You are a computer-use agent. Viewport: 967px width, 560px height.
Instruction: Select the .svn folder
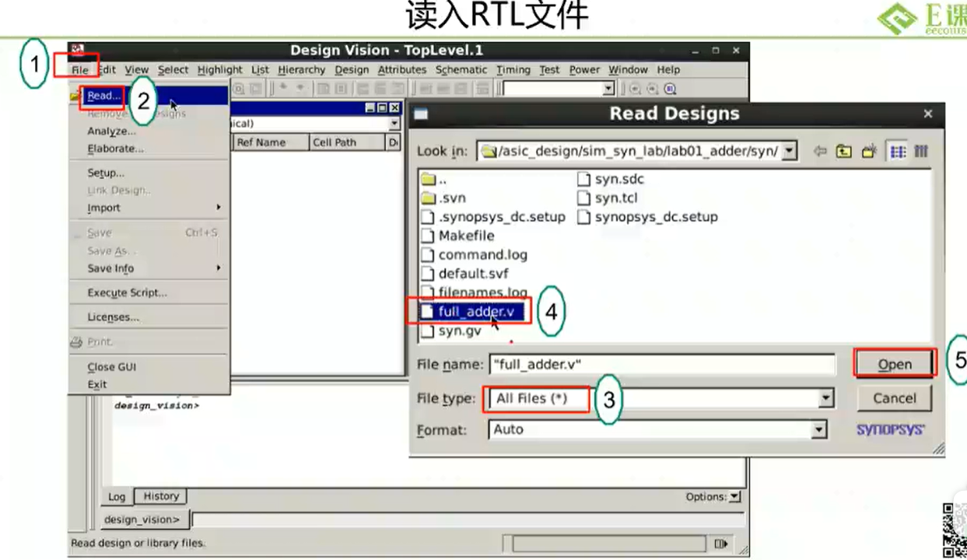(x=443, y=198)
